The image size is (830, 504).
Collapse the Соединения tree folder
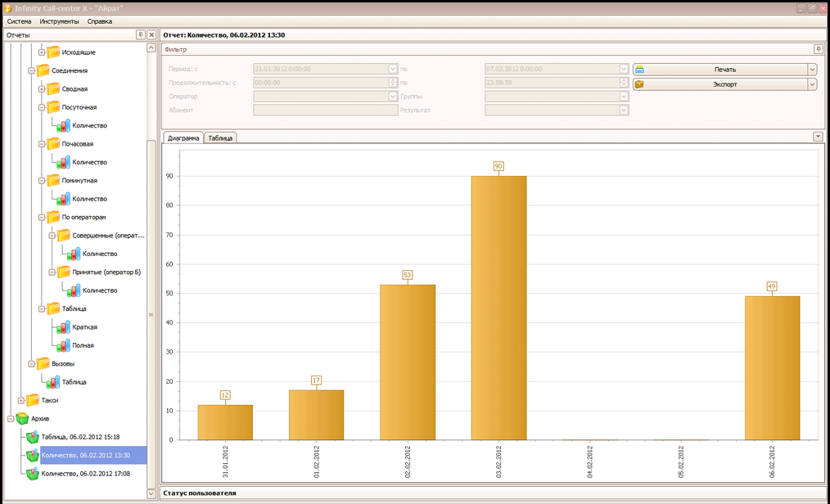pos(31,71)
